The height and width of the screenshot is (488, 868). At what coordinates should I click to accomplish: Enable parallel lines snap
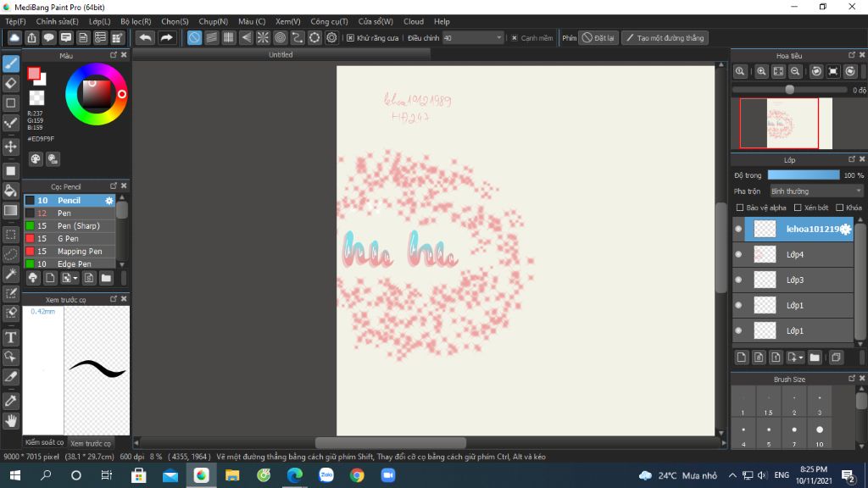(x=211, y=37)
